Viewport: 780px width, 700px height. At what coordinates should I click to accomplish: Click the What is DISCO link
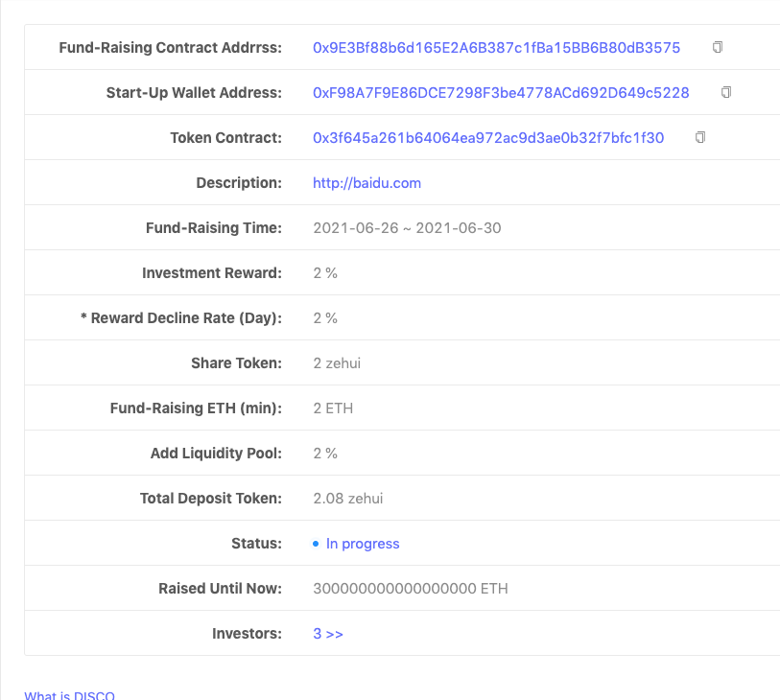coord(70,695)
